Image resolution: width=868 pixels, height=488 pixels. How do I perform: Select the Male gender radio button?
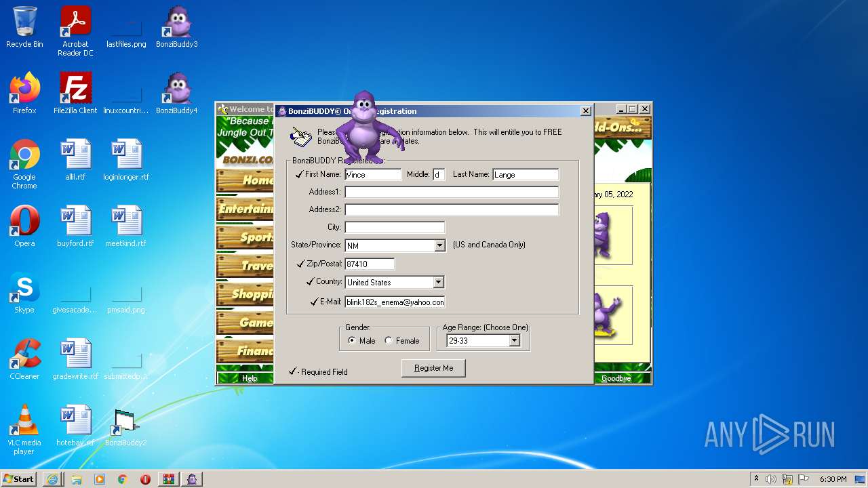point(351,341)
